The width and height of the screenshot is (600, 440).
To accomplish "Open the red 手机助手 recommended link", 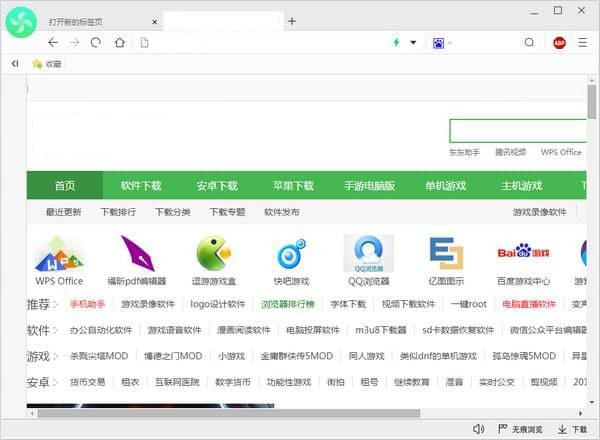I will coord(87,304).
